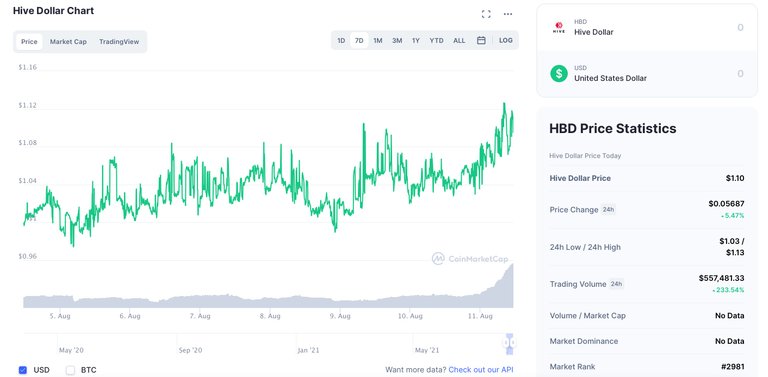Select the ALL time range
The width and height of the screenshot is (768, 377).
point(459,41)
